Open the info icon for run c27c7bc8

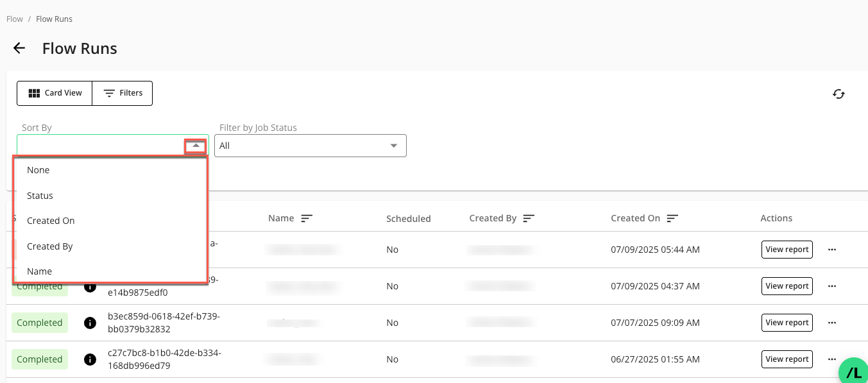(90, 359)
